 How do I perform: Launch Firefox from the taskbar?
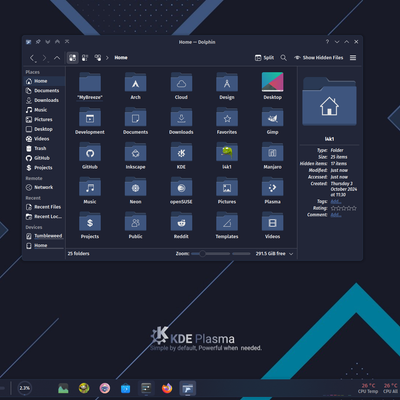[167, 388]
